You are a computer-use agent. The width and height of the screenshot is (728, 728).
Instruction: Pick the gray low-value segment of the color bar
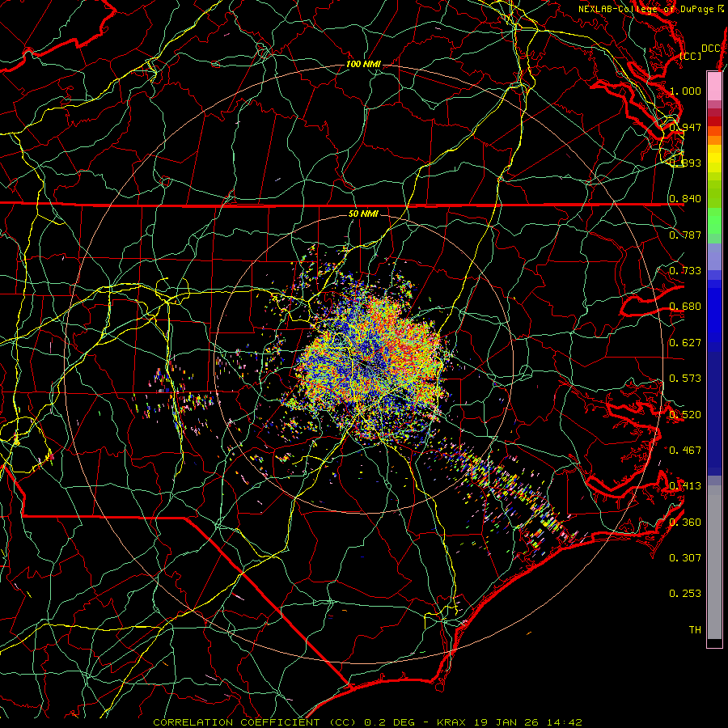[714, 562]
